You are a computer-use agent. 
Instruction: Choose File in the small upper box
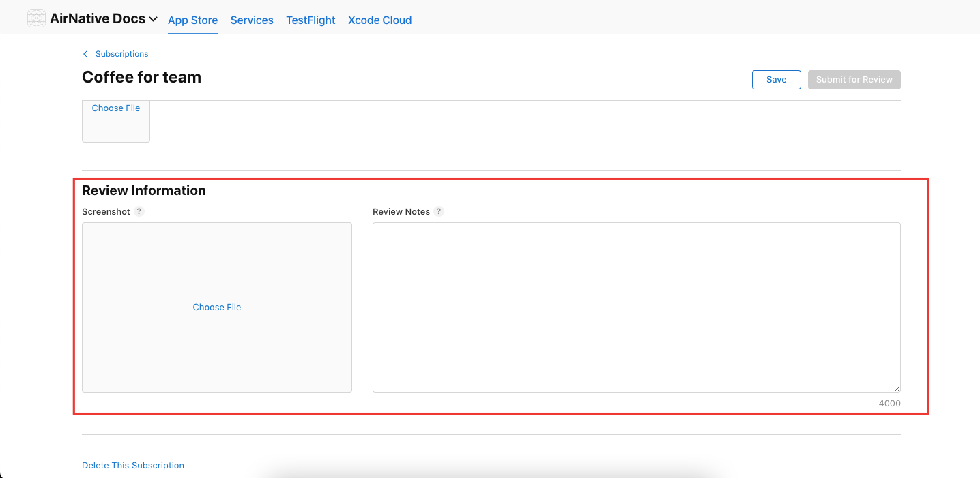pyautogui.click(x=116, y=108)
